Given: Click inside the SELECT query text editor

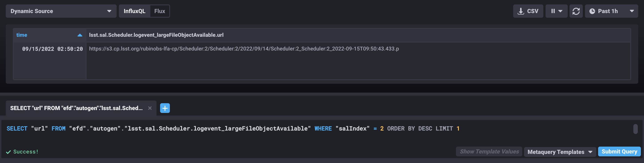Looking at the screenshot, I should 225,128.
